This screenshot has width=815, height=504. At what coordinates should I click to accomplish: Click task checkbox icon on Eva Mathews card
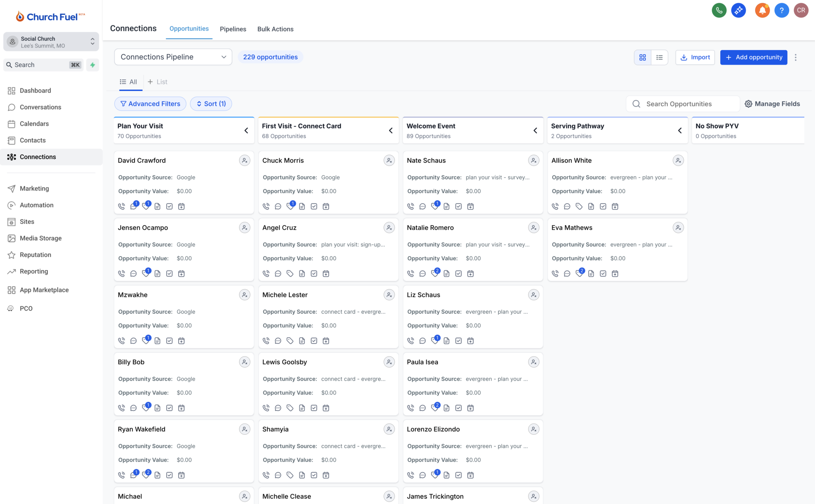tap(603, 274)
